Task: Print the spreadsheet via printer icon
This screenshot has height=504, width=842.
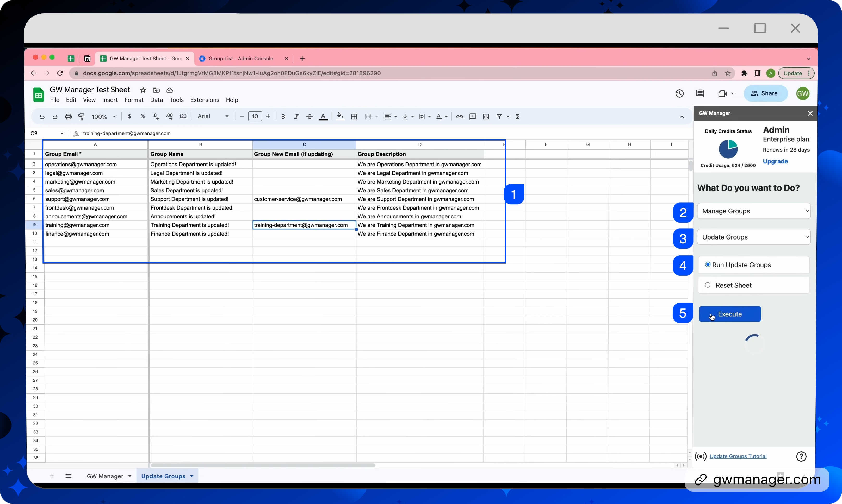Action: (68, 116)
